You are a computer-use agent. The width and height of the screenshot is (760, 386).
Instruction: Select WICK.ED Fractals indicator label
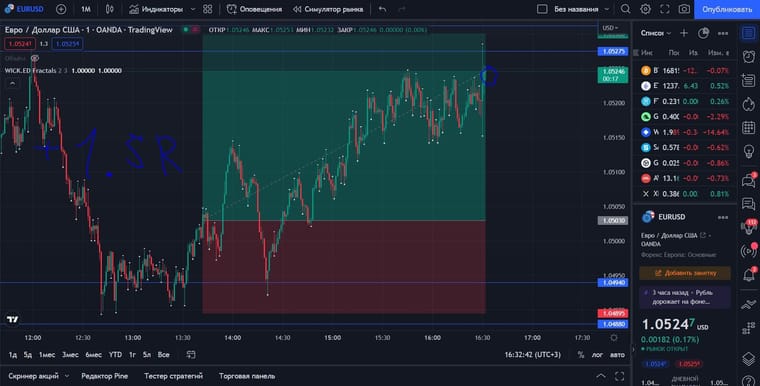coord(31,70)
